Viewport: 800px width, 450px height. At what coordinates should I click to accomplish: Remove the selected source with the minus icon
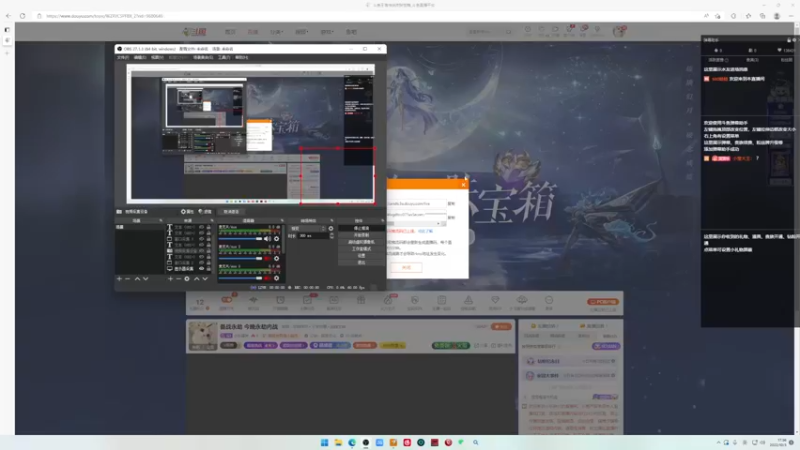point(179,279)
